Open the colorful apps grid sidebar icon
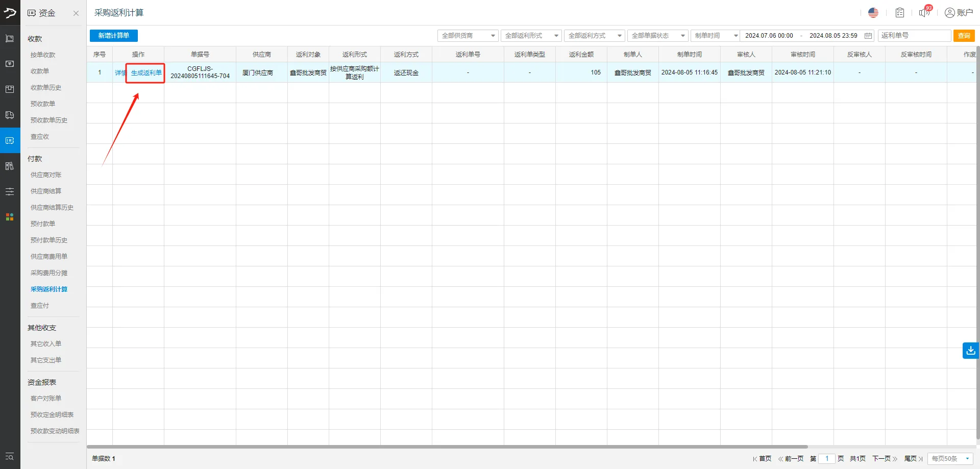Image resolution: width=980 pixels, height=469 pixels. coord(10,217)
